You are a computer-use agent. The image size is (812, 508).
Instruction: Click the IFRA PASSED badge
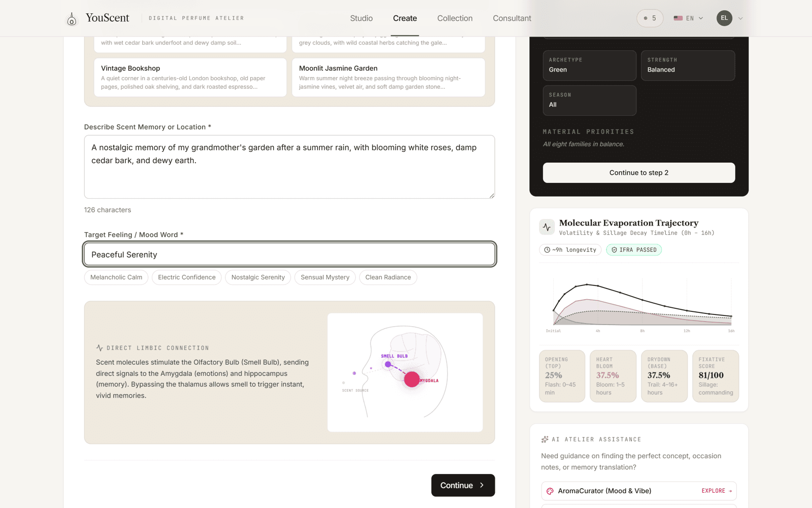coord(634,250)
